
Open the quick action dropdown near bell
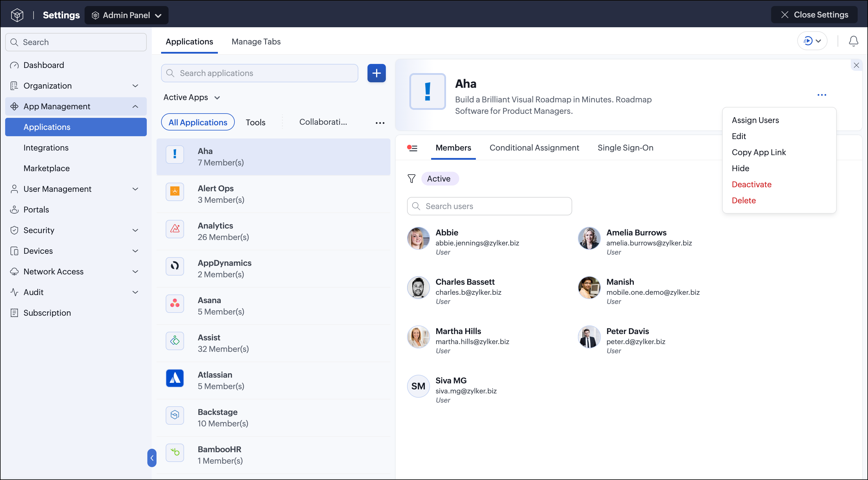click(x=812, y=41)
